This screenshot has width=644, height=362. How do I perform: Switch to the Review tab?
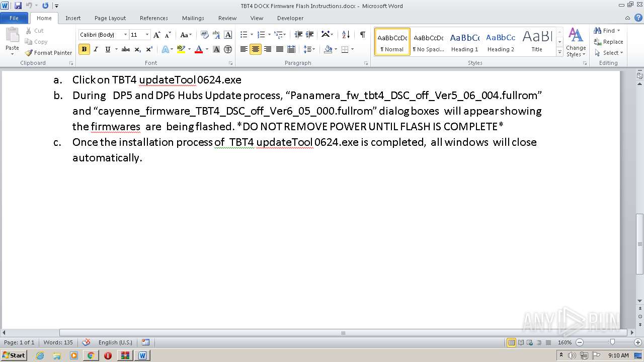coord(227,18)
